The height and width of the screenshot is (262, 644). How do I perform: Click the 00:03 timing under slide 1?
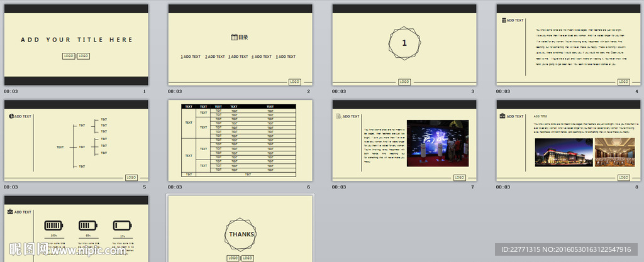click(x=11, y=92)
